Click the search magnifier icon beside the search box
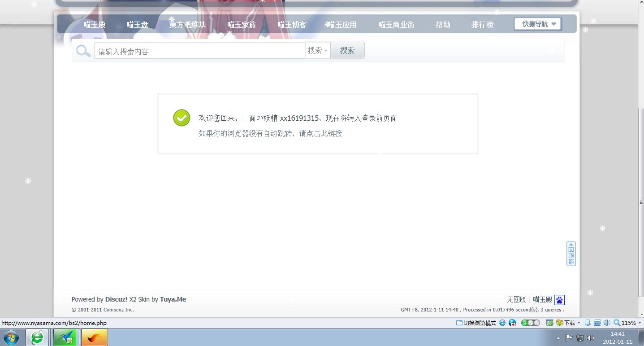Image resolution: width=644 pixels, height=346 pixels. click(83, 50)
